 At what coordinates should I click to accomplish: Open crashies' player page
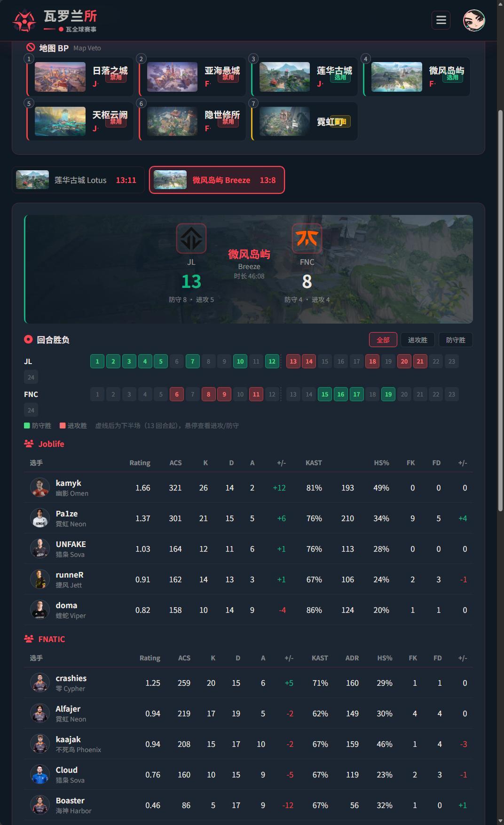pos(71,678)
